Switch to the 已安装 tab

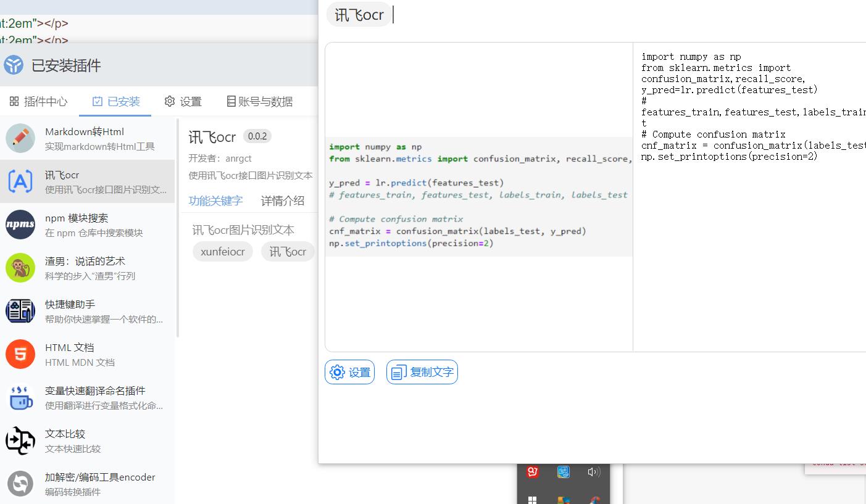coord(116,101)
